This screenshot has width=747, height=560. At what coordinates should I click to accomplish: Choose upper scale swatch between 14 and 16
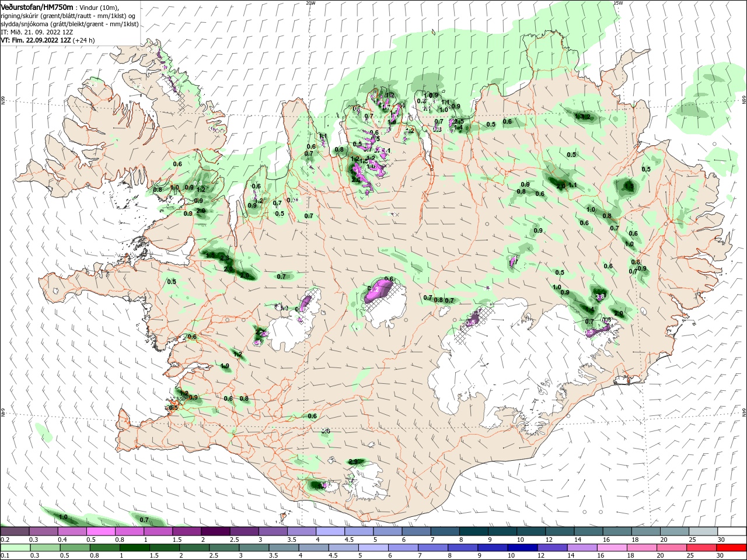(588, 531)
